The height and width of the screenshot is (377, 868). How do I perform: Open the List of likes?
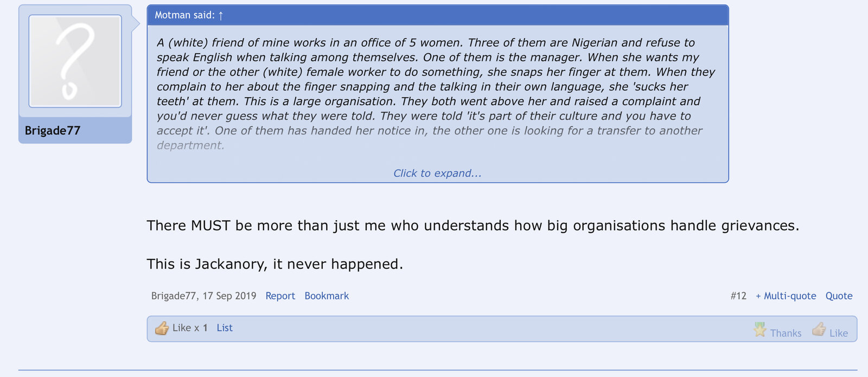[225, 328]
